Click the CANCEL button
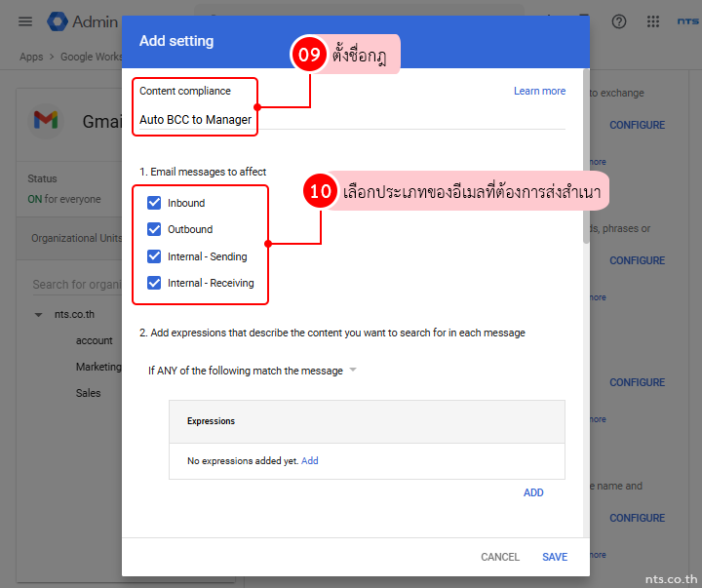The width and height of the screenshot is (702, 588). 499,557
